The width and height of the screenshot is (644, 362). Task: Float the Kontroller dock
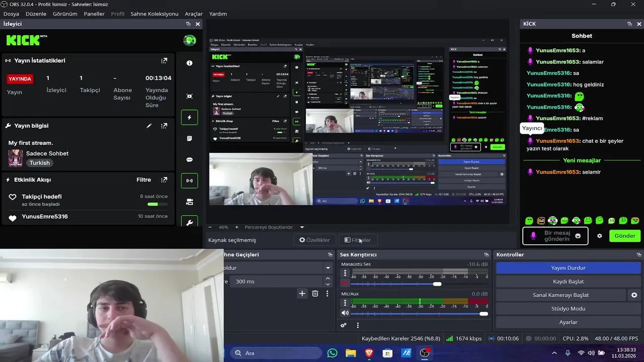point(638,254)
